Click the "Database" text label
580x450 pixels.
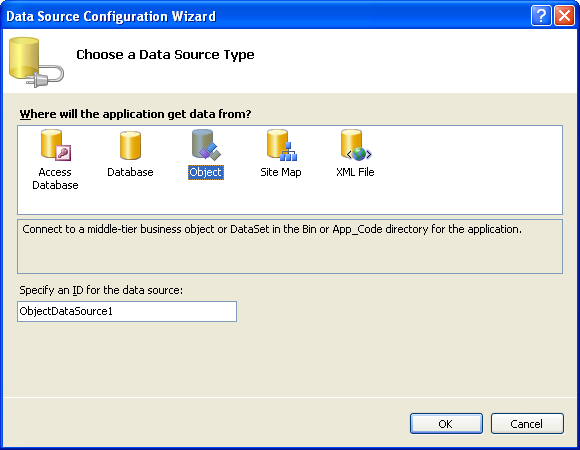(x=130, y=172)
